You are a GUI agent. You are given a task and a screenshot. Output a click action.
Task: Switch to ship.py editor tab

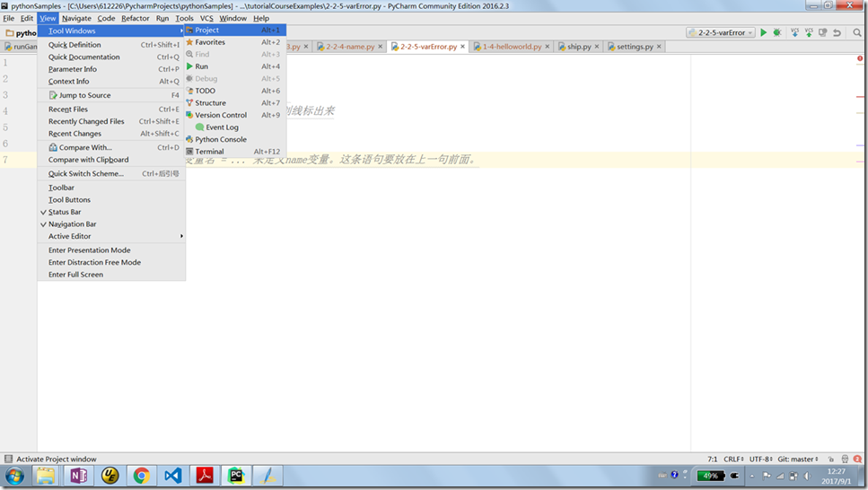[579, 47]
